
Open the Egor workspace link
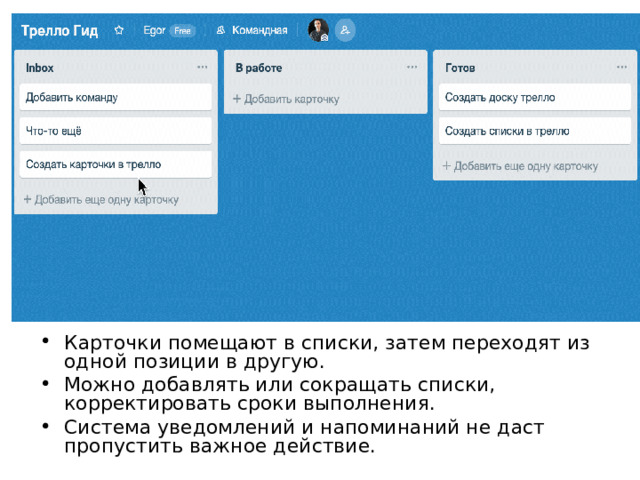pyautogui.click(x=154, y=30)
